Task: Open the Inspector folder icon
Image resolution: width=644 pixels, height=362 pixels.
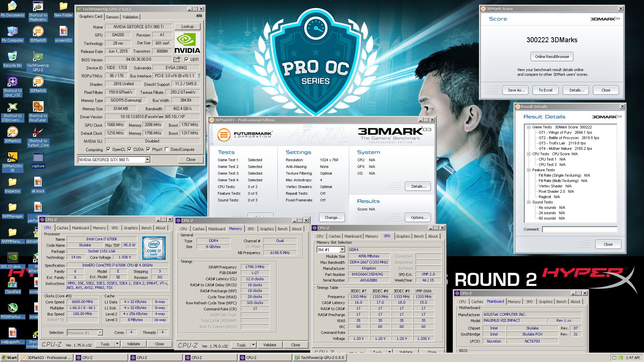Action: click(12, 185)
